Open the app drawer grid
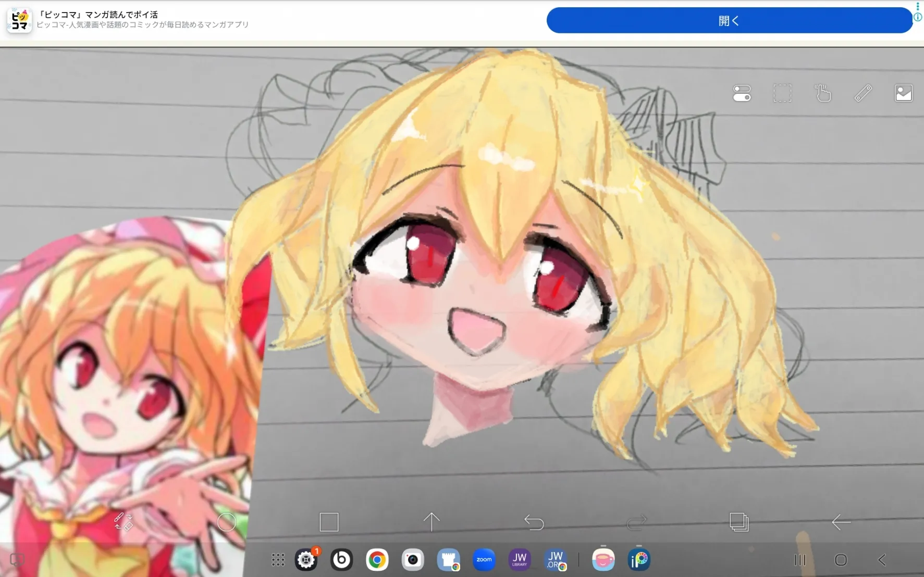 pyautogui.click(x=278, y=560)
